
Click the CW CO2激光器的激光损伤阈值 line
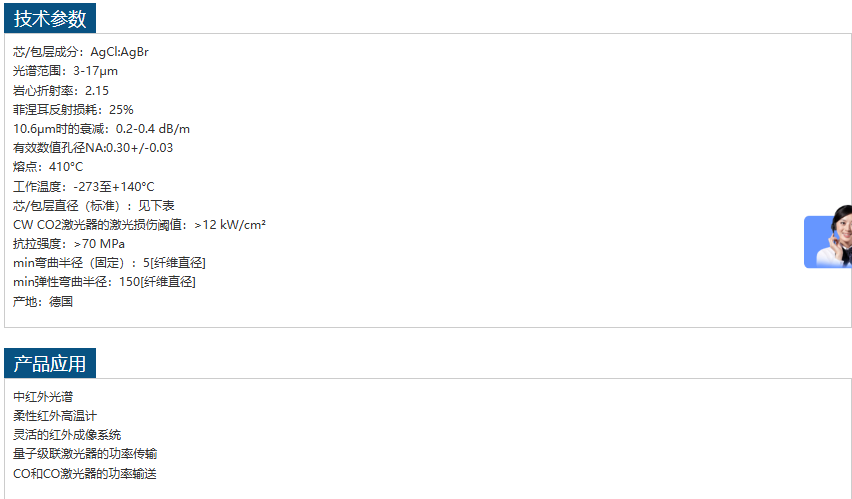click(139, 224)
